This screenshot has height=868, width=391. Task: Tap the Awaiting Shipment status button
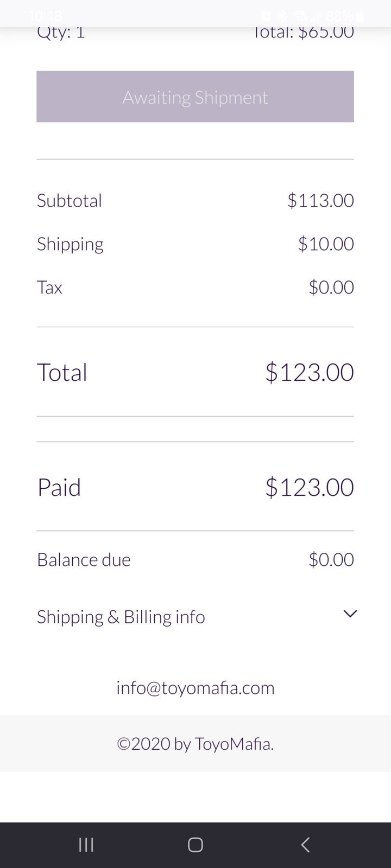(195, 97)
